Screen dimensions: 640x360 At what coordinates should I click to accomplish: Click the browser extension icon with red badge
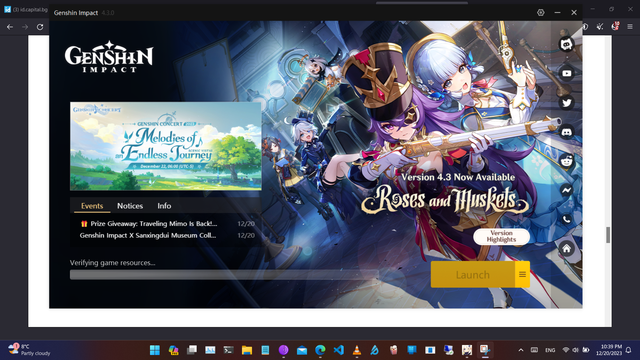[615, 27]
